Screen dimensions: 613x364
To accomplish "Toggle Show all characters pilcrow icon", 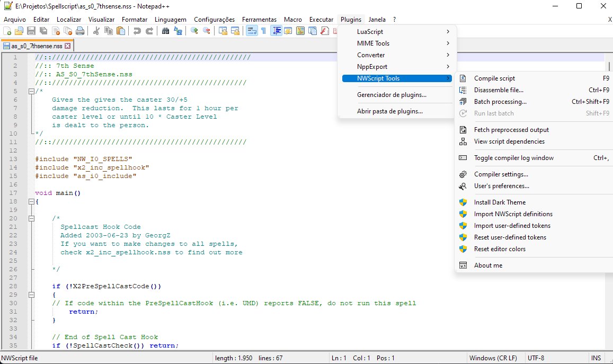I will [x=263, y=31].
